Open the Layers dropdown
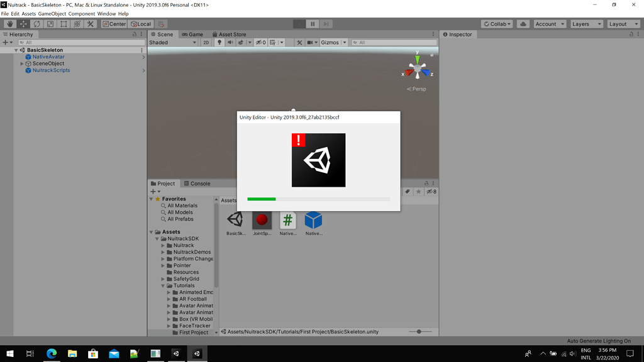Screen dimensions: 644x362 click(586, 24)
